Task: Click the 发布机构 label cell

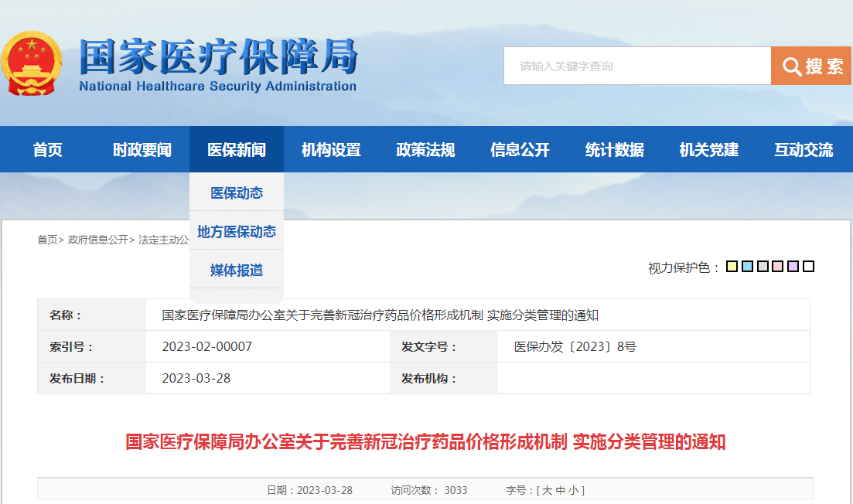Action: (x=444, y=378)
